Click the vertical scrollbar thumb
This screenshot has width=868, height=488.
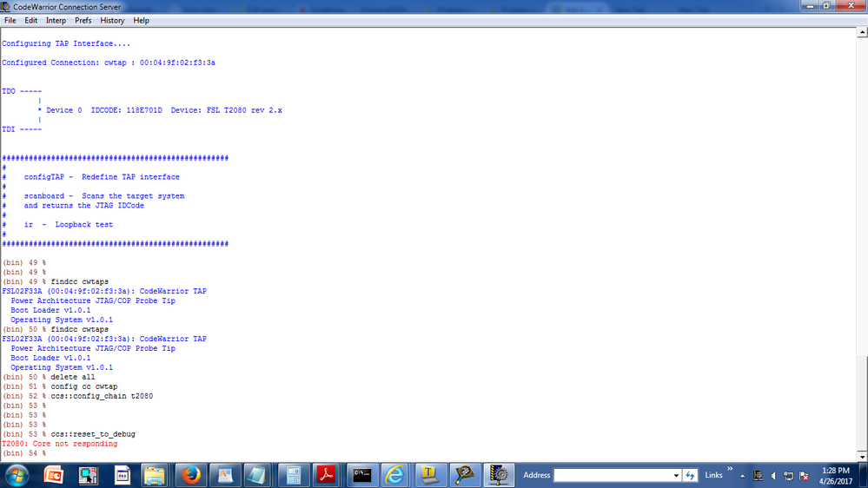click(862, 404)
